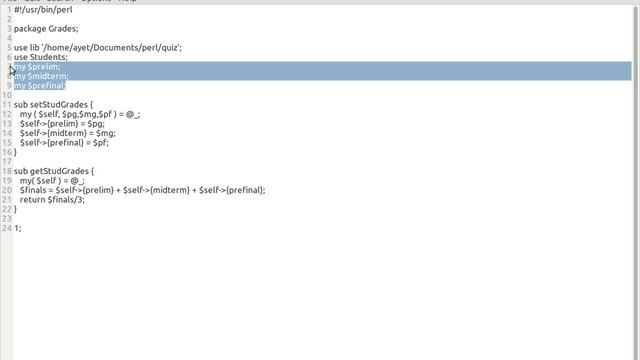This screenshot has height=360, width=640.
Task: Click the 'package Grades;' line
Action: (46, 29)
